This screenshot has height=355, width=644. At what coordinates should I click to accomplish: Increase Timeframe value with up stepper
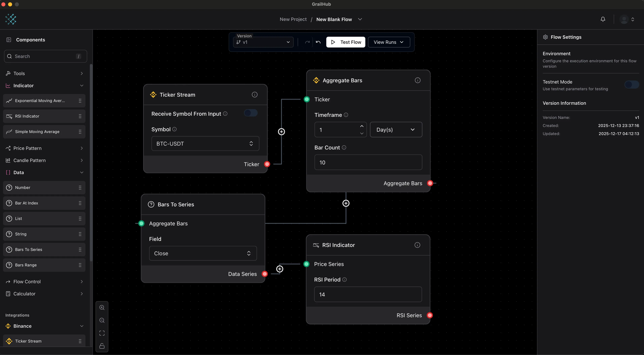click(362, 126)
